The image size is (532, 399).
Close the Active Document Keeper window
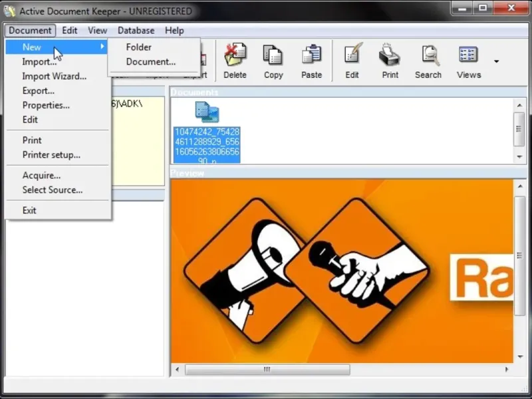(x=511, y=8)
